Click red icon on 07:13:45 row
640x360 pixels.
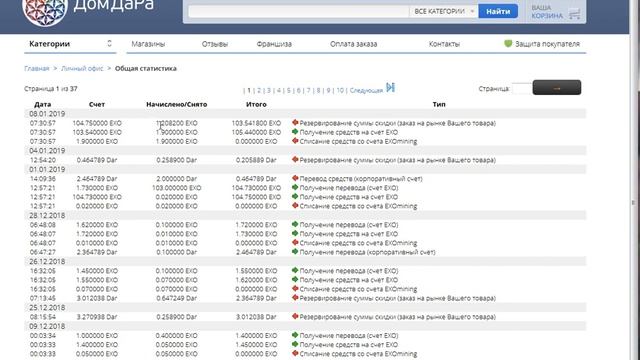click(295, 298)
